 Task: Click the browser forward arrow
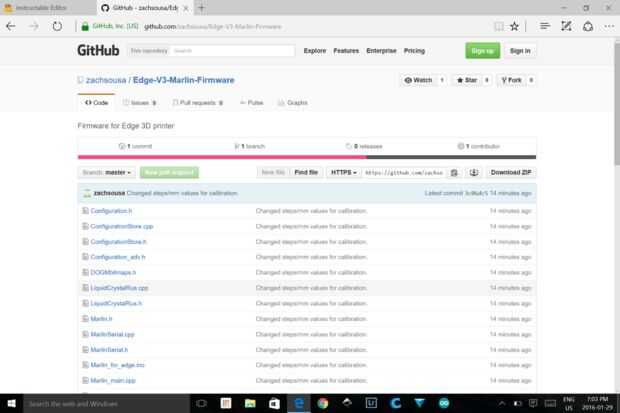tap(34, 27)
